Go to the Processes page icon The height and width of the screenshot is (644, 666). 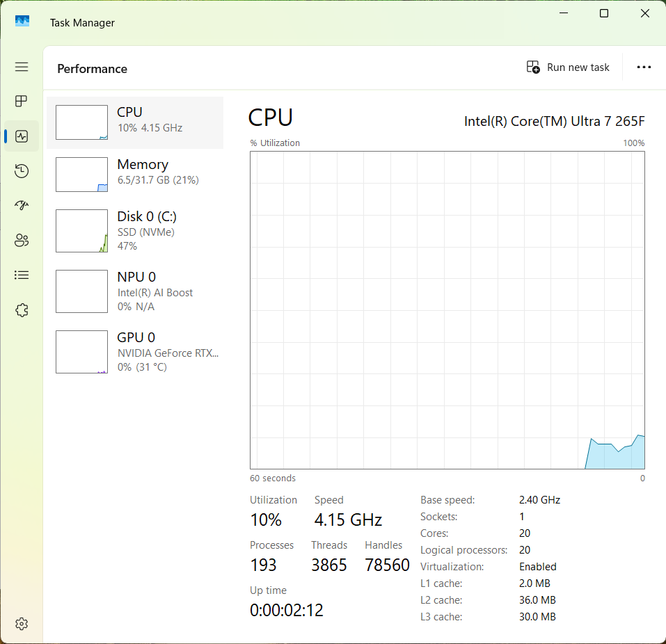[22, 101]
